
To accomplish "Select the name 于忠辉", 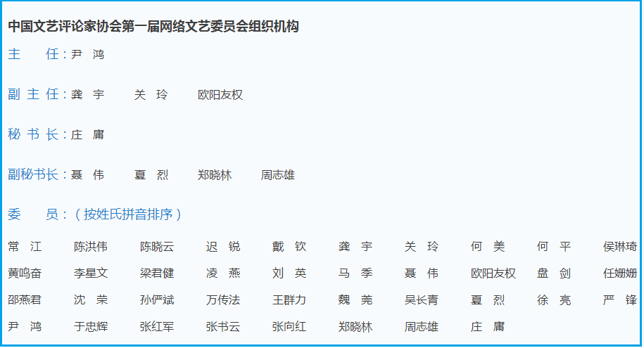I will tap(91, 327).
